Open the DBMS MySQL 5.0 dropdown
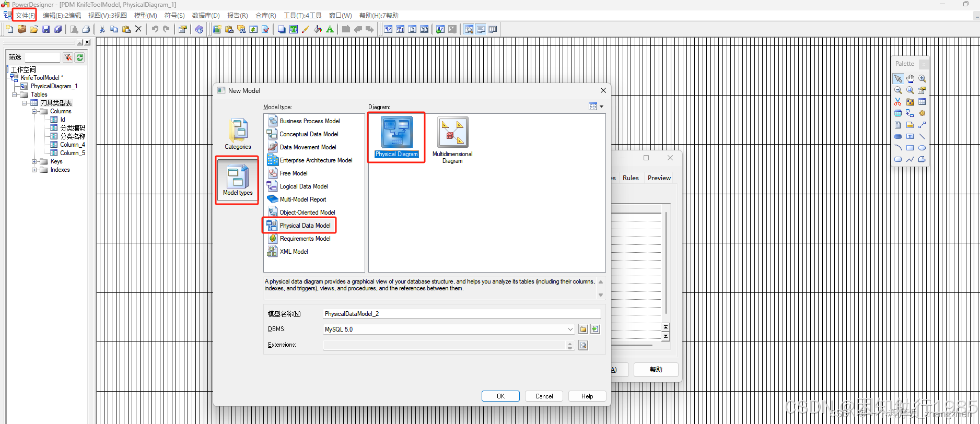The height and width of the screenshot is (424, 980). [x=570, y=329]
